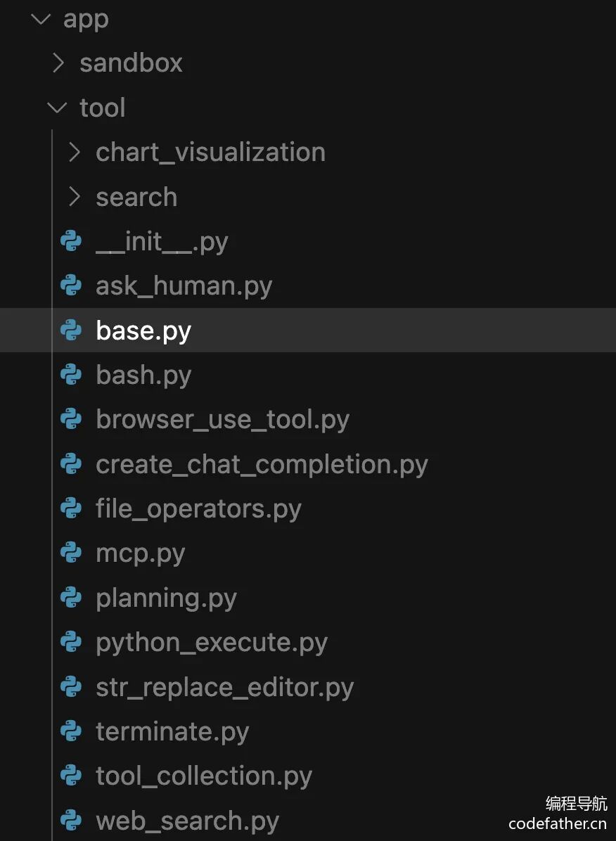Select str_replace_editor.py in explorer
This screenshot has height=841, width=616.
click(x=224, y=687)
